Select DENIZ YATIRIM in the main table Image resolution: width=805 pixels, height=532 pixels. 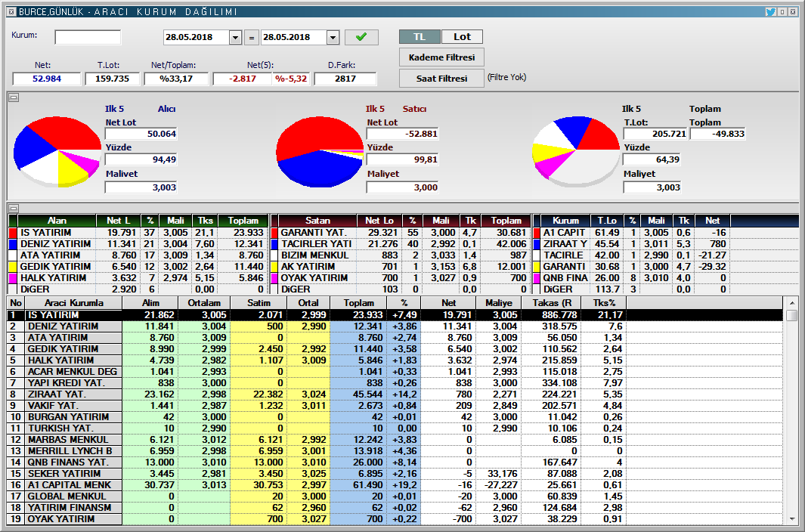(x=395, y=326)
